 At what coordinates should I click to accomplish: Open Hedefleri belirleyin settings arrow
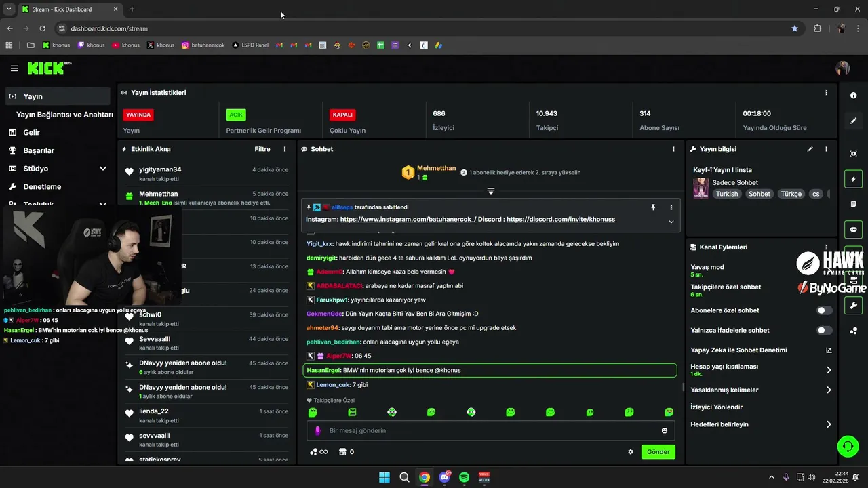pos(829,424)
